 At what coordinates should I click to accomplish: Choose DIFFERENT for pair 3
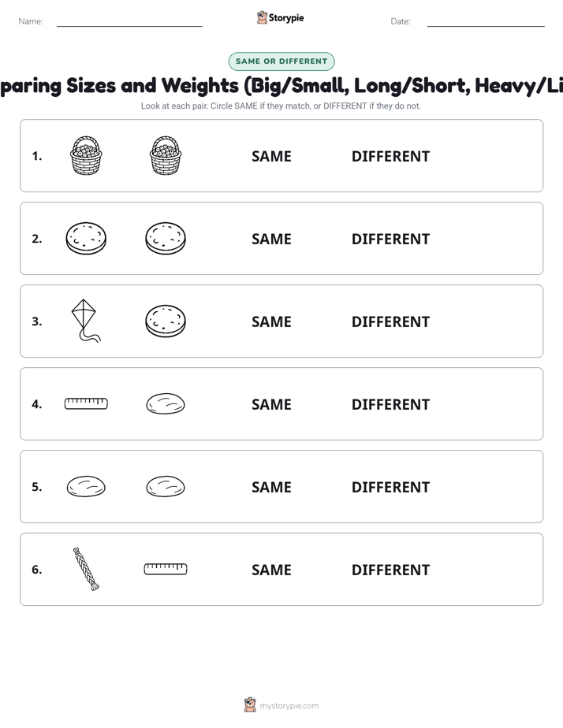[390, 321]
